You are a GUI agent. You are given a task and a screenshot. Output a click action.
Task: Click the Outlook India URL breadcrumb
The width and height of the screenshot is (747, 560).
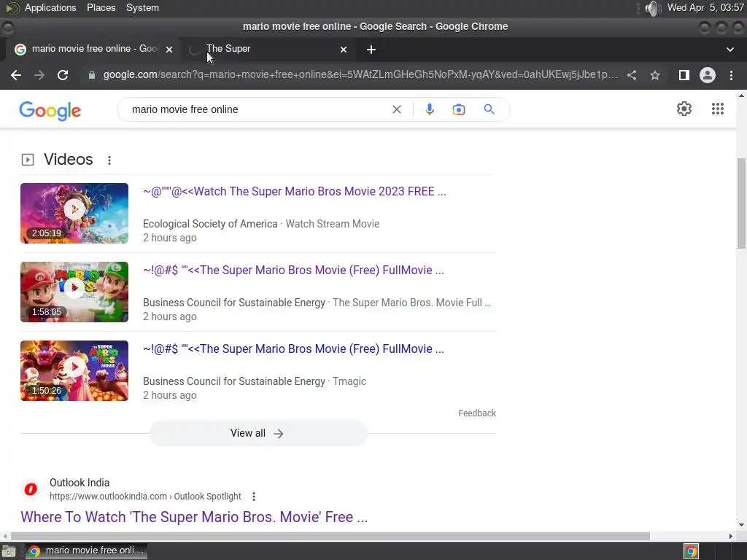[x=145, y=497]
